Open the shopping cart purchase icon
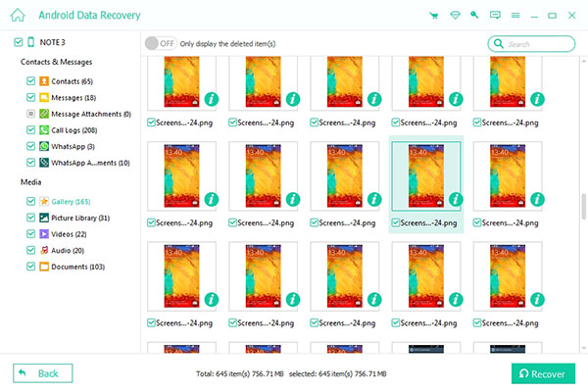The width and height of the screenshot is (588, 392). 434,16
